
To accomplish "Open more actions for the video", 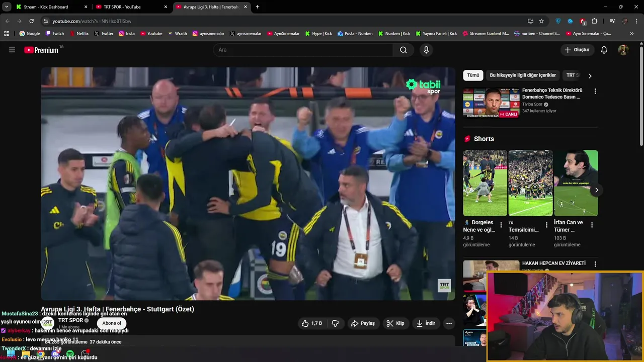I will click(x=449, y=323).
